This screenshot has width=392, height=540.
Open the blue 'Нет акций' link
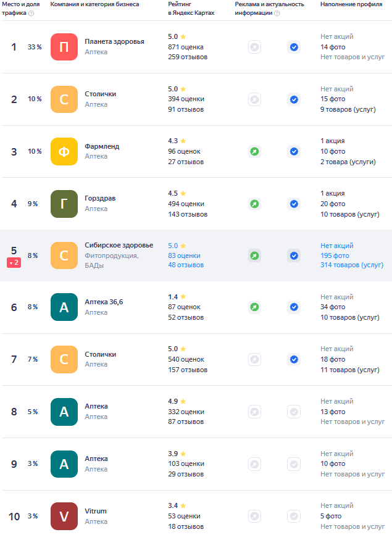tap(337, 246)
